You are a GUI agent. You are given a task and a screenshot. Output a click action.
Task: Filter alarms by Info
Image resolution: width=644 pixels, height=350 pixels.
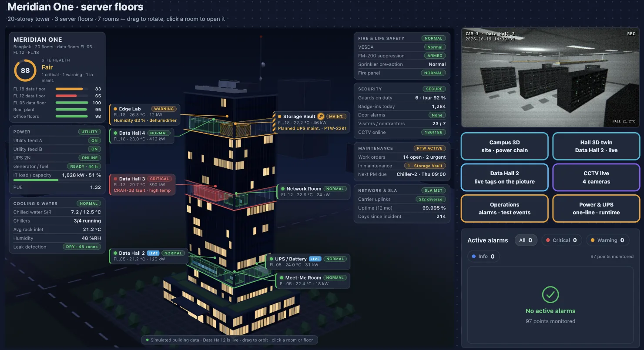coord(483,257)
